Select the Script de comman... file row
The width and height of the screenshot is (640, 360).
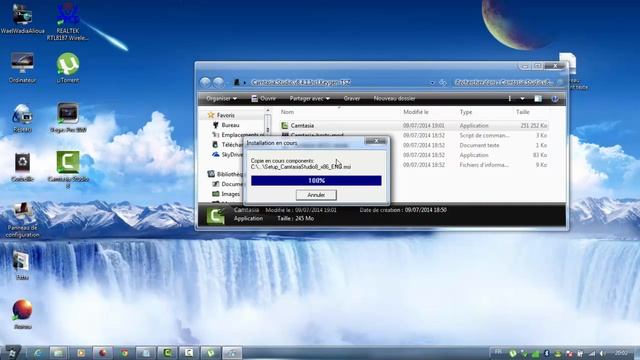pyautogui.click(x=414, y=136)
